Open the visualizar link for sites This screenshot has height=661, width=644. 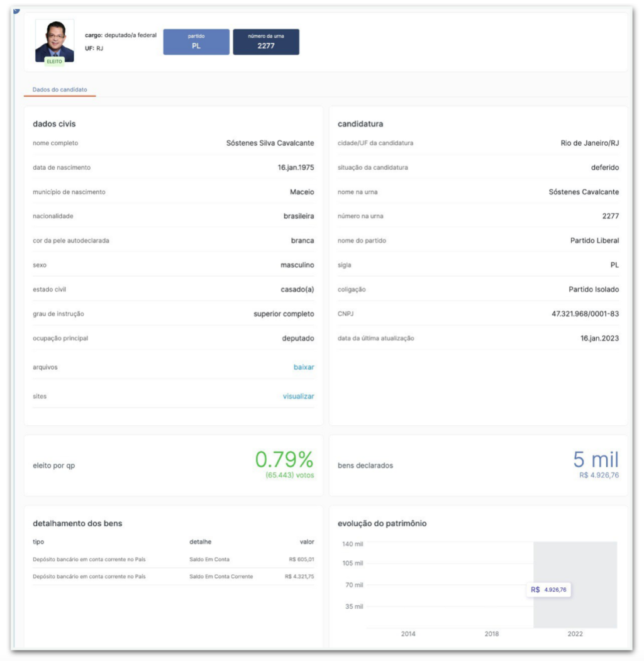298,396
